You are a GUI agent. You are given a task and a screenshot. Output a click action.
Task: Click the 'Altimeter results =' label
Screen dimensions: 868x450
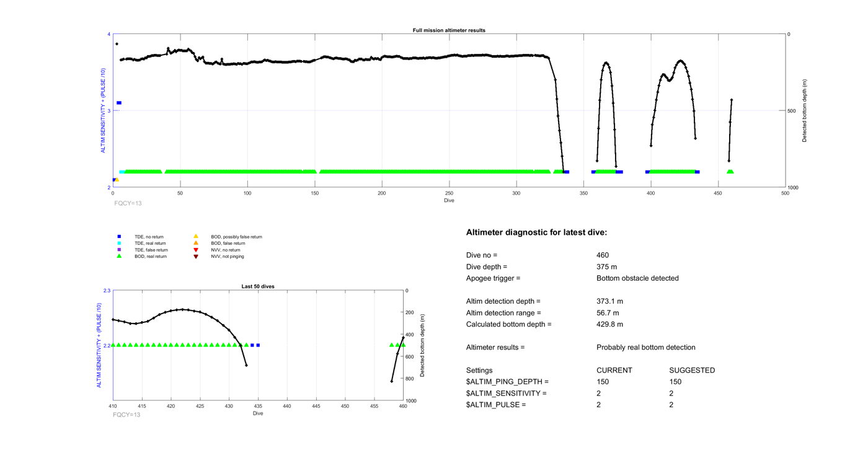coord(495,347)
